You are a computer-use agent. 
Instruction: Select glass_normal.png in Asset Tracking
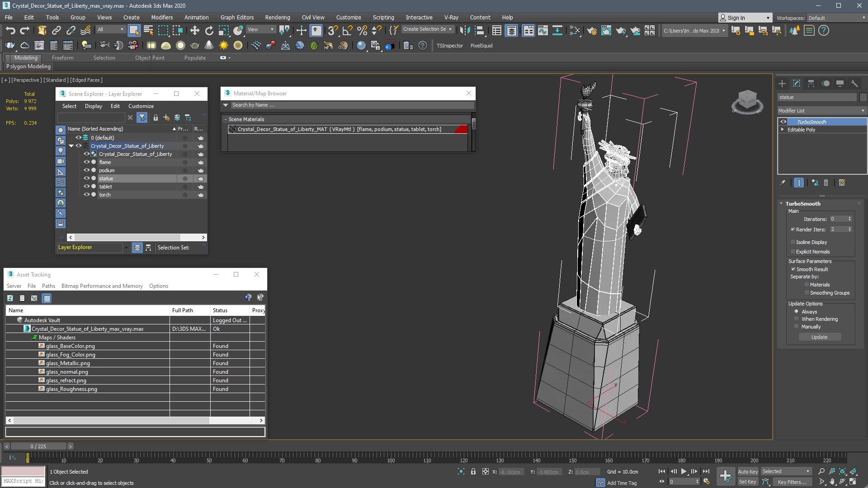67,372
